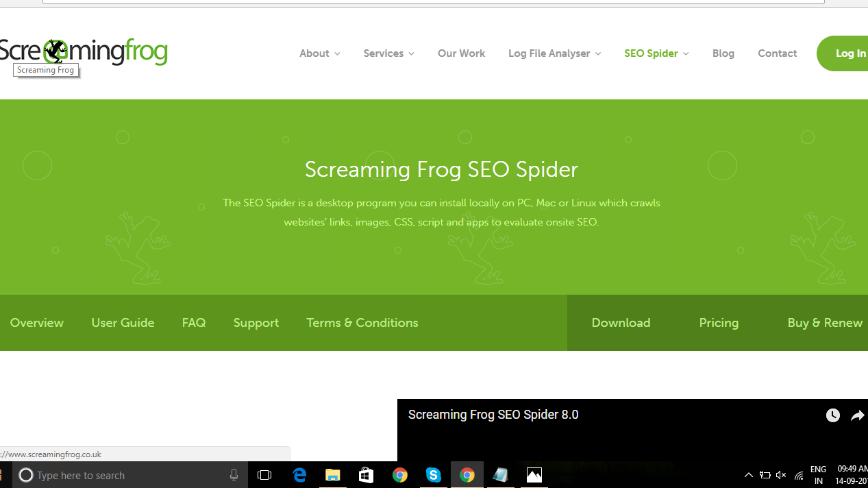Select the FAQ tab

(194, 323)
